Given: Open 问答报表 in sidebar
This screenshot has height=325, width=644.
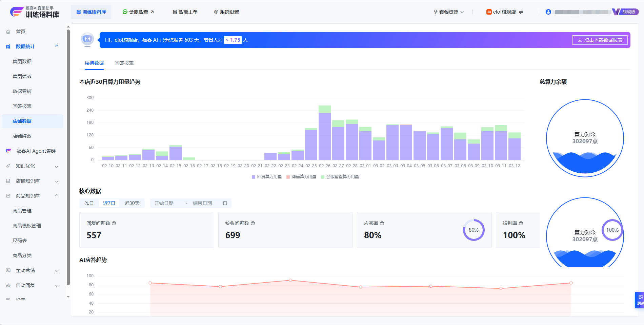Looking at the screenshot, I should tap(22, 106).
